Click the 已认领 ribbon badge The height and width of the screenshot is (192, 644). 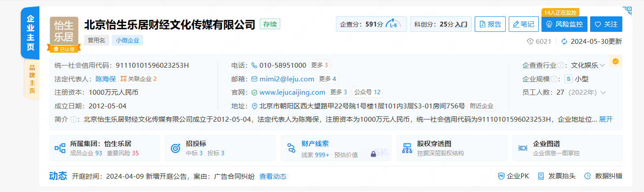coord(64,49)
